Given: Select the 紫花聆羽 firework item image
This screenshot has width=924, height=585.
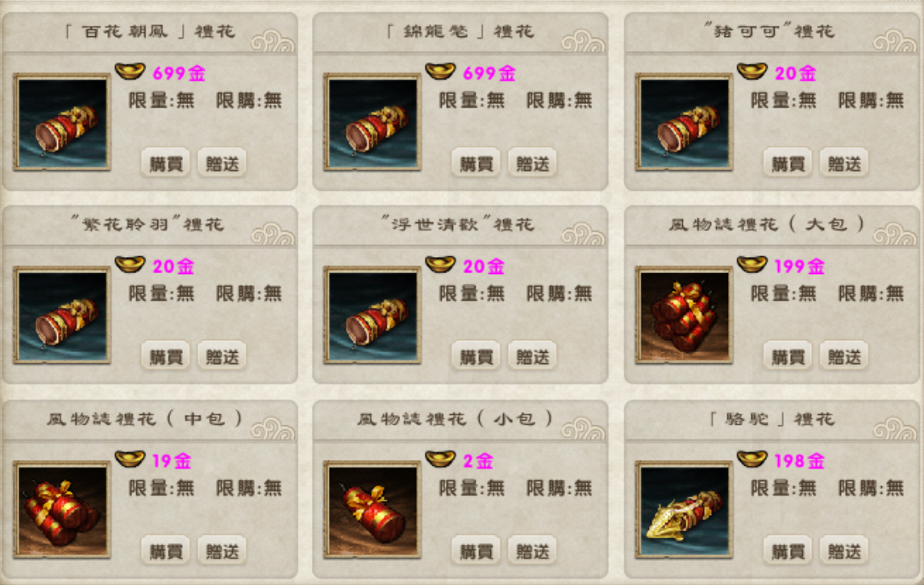Looking at the screenshot, I should (x=62, y=315).
